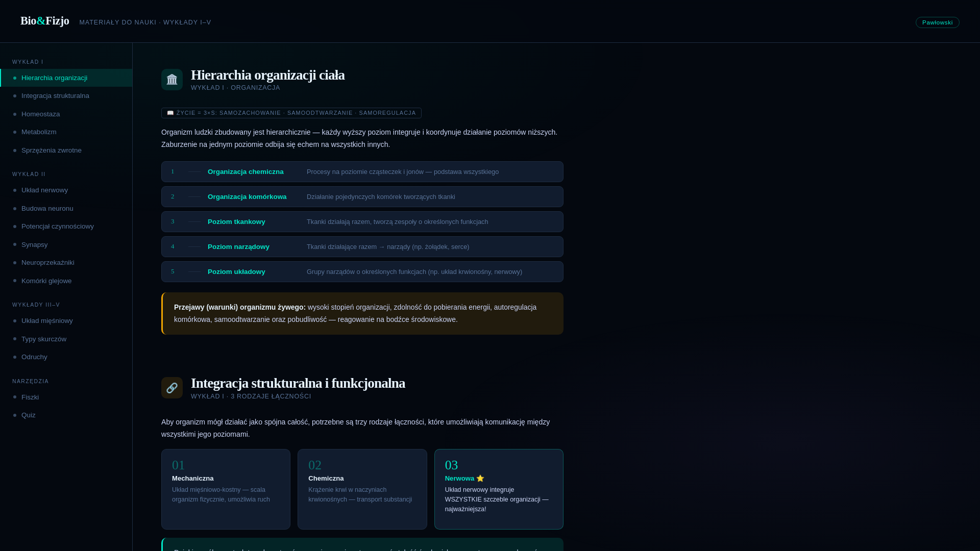Launch the Quiz tool
Screen dimensions: 980x551
tap(66, 415)
